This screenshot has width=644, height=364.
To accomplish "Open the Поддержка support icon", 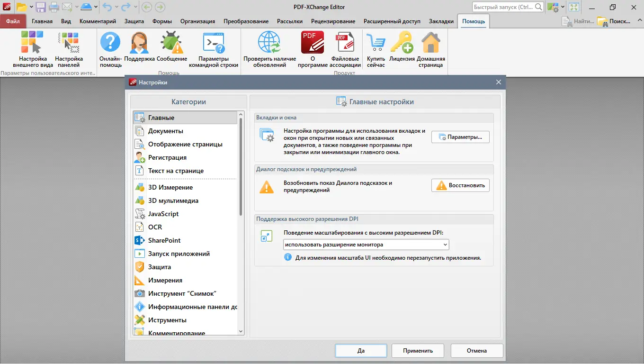I will pyautogui.click(x=140, y=46).
